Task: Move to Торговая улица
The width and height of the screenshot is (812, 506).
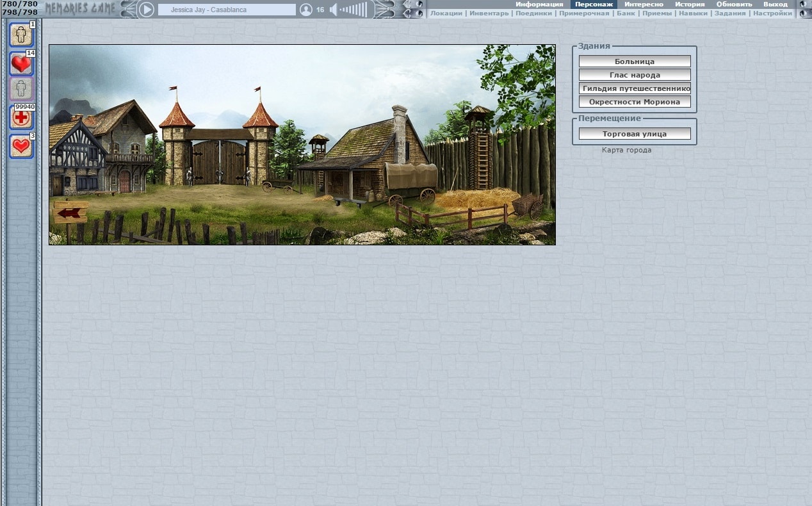Action: coord(635,134)
